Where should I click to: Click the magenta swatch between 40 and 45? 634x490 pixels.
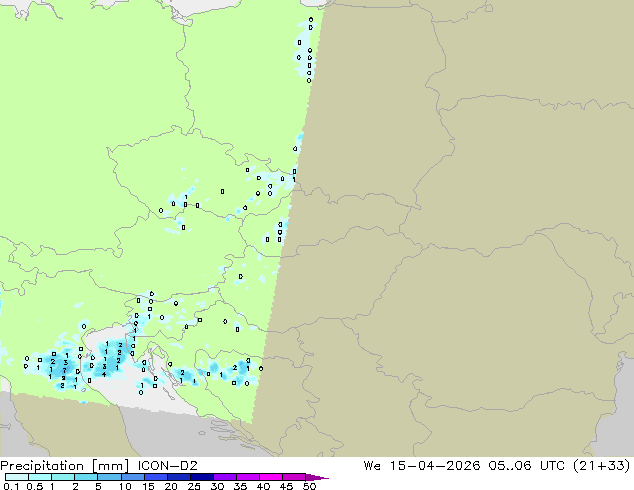pyautogui.click(x=271, y=477)
